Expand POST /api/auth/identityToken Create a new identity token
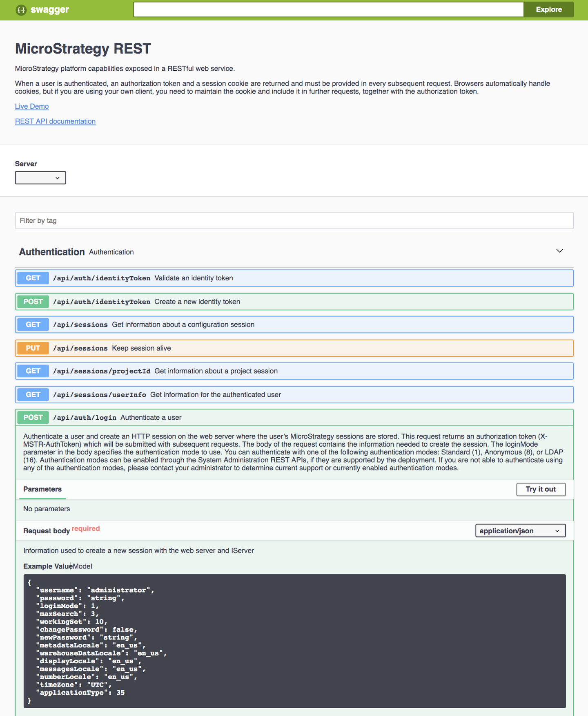588x716 pixels. [294, 302]
